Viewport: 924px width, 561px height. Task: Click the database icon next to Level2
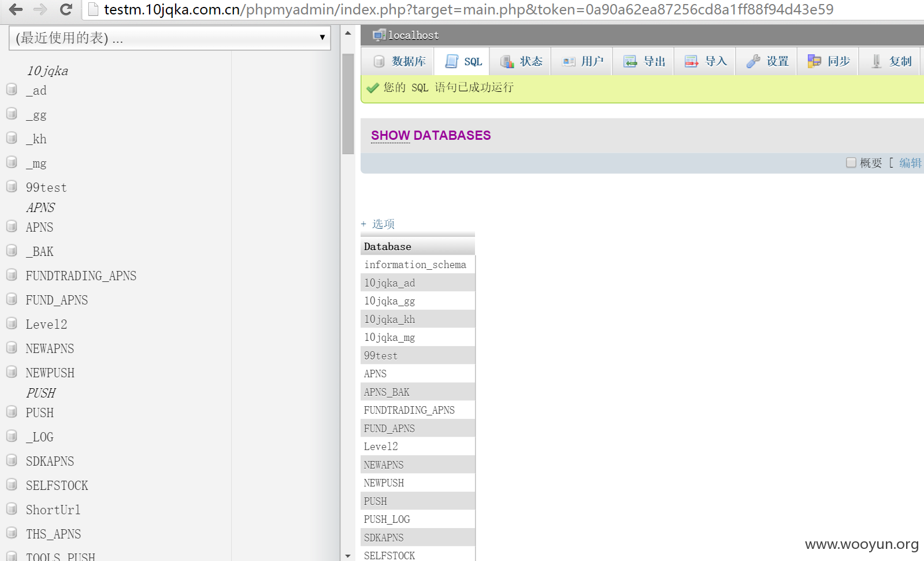point(12,323)
